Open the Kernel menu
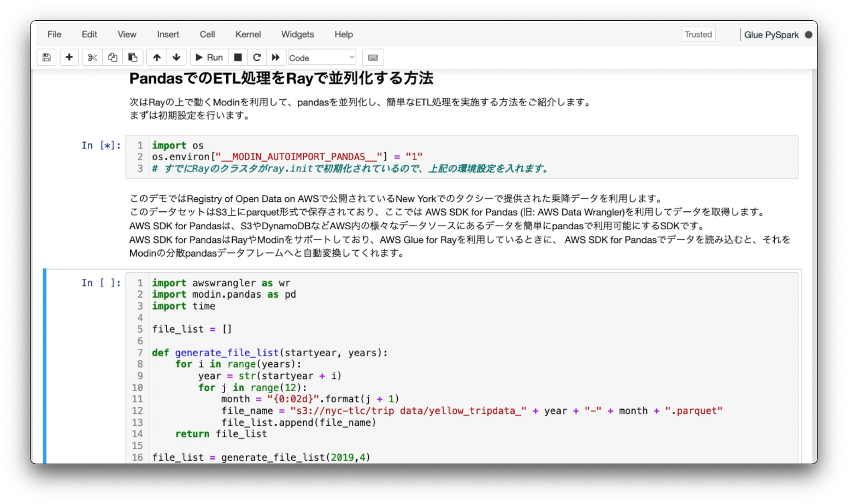This screenshot has height=504, width=848. coord(248,34)
